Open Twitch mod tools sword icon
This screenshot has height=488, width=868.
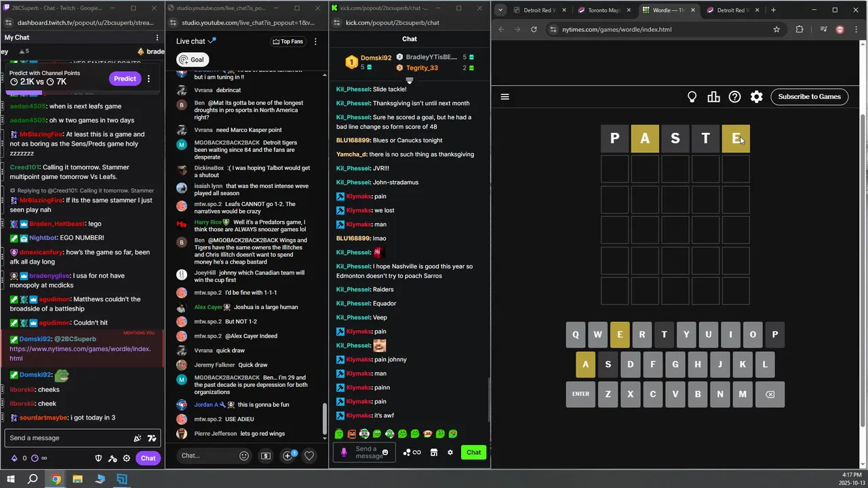113,458
